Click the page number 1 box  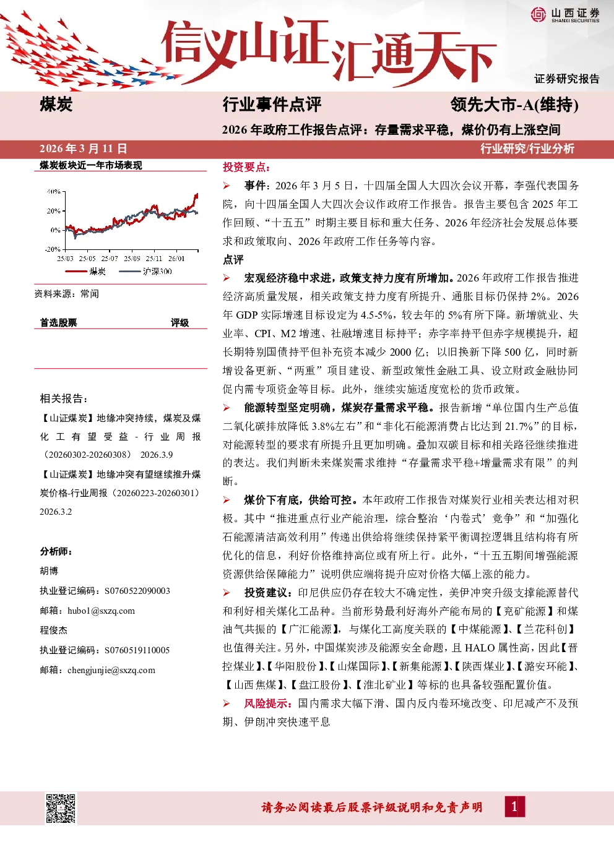[x=514, y=807]
